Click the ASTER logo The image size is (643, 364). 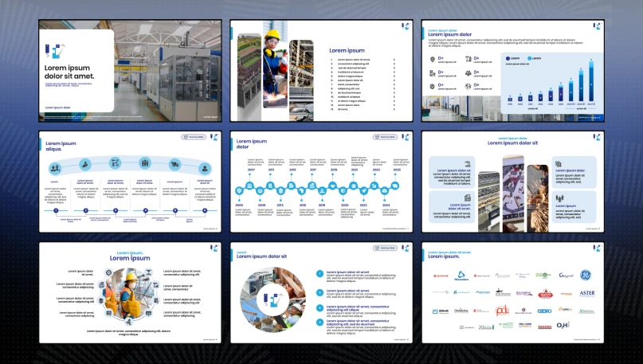click(586, 293)
